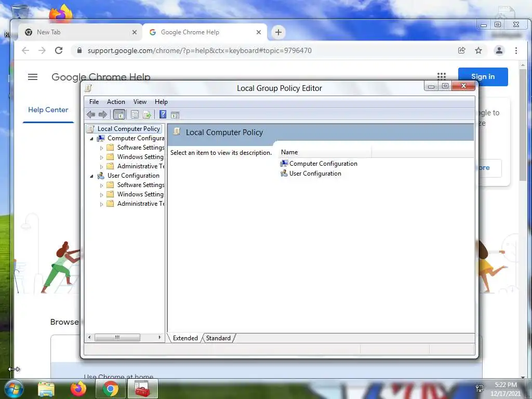Switch to the New Tab browser tab
Image resolution: width=532 pixels, height=399 pixels.
tap(80, 32)
